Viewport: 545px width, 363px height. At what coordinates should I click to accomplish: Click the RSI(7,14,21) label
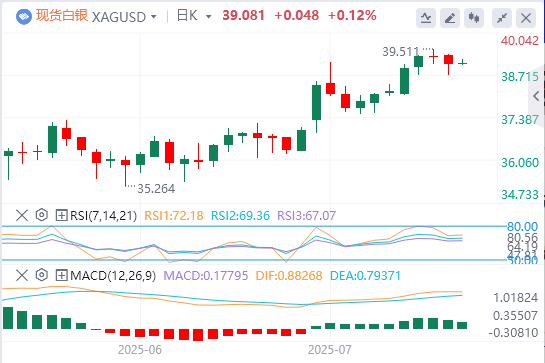(104, 216)
